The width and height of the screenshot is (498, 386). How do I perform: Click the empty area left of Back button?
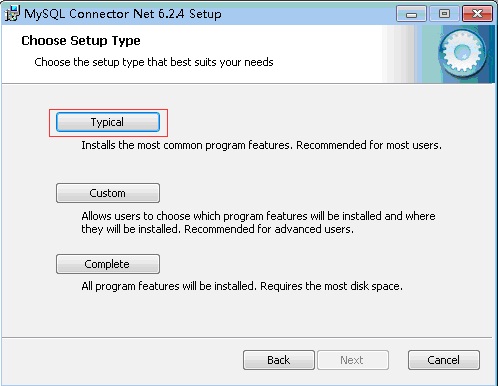[x=122, y=360]
